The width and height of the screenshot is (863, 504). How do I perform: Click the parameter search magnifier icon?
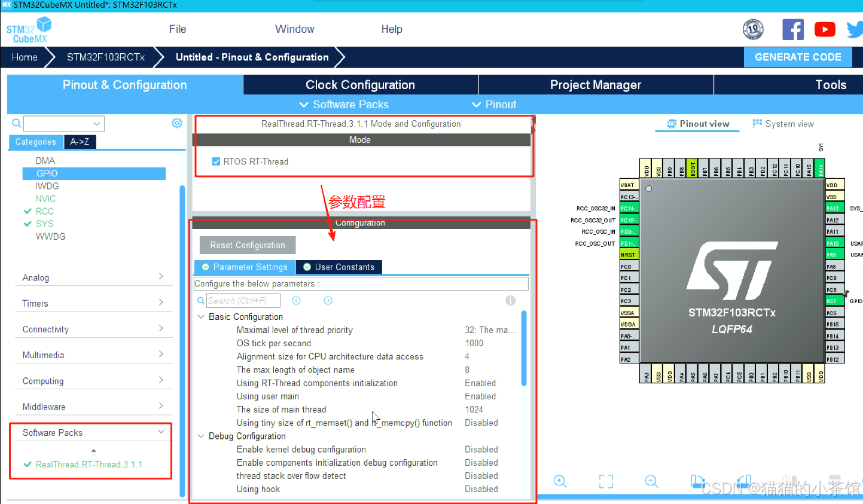(x=201, y=301)
